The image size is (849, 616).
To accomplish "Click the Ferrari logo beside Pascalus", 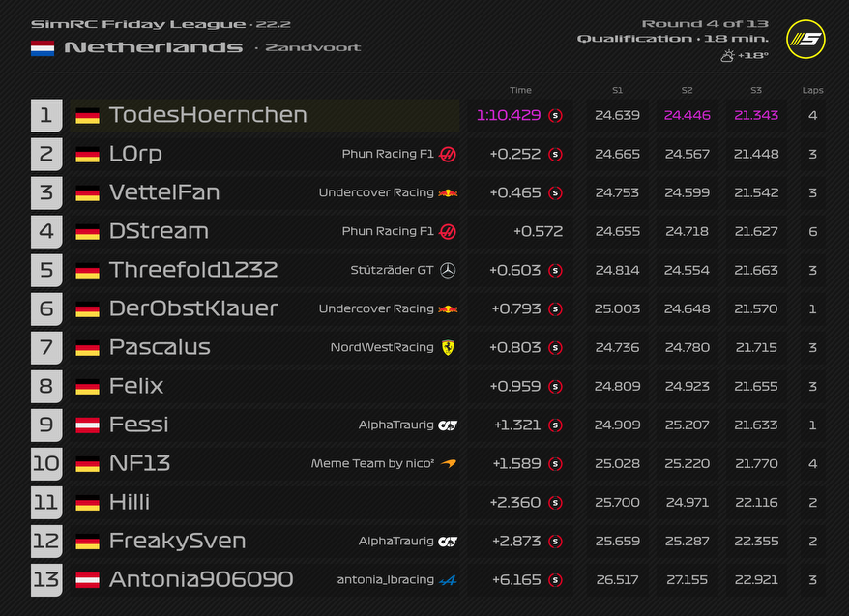I will [x=448, y=347].
